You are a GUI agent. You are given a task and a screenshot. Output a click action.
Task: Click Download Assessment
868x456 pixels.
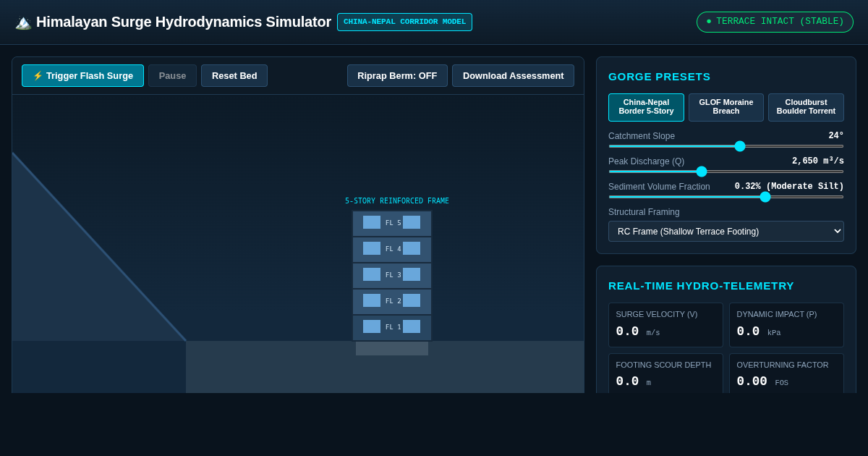[x=513, y=75]
